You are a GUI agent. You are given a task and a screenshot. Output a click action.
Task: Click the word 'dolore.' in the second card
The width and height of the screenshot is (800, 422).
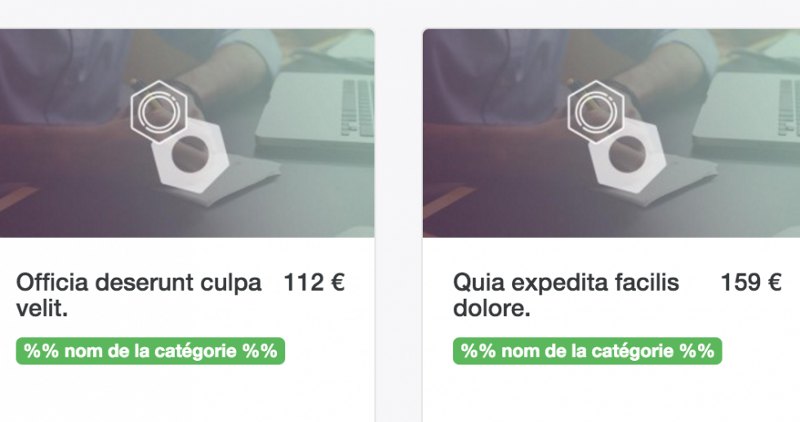pyautogui.click(x=491, y=308)
